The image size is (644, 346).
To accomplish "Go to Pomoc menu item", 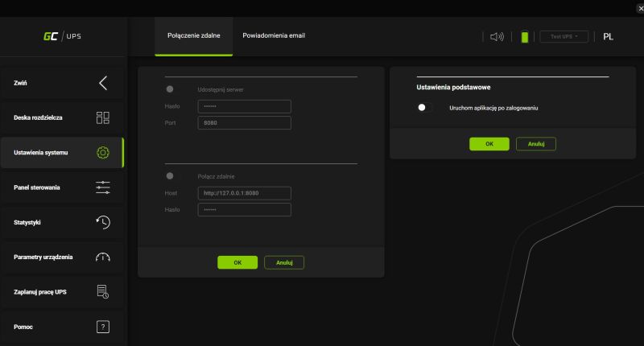I will 62,327.
